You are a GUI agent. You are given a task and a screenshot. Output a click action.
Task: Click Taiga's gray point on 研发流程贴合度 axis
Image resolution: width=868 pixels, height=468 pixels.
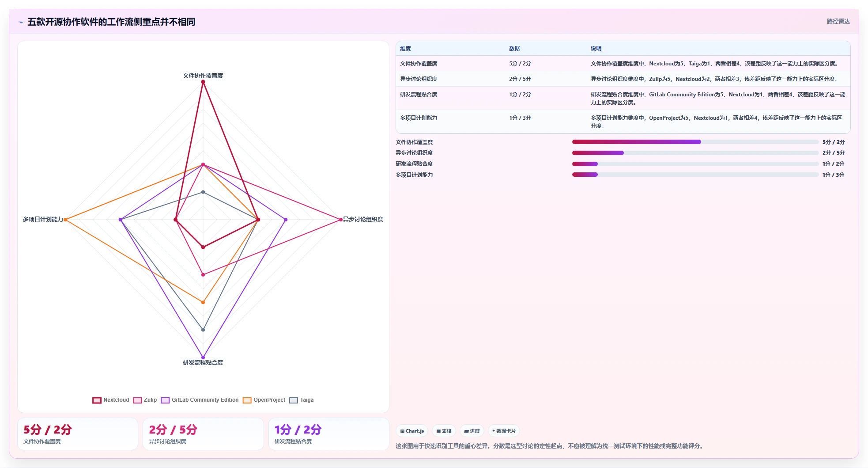coord(203,330)
